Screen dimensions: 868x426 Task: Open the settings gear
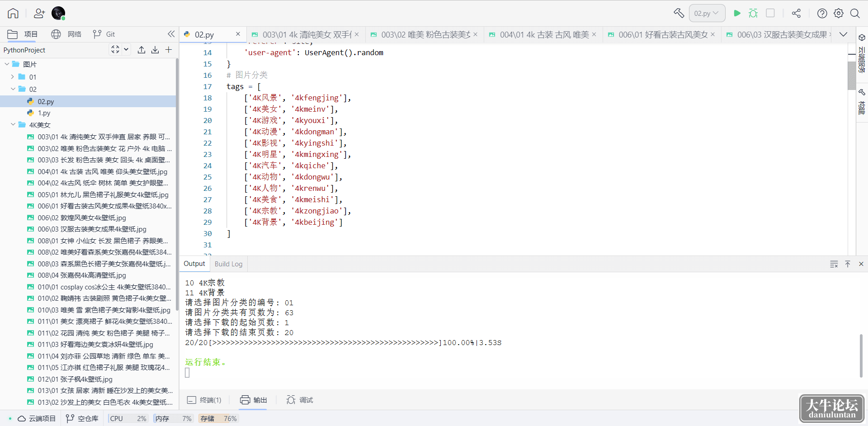click(839, 13)
